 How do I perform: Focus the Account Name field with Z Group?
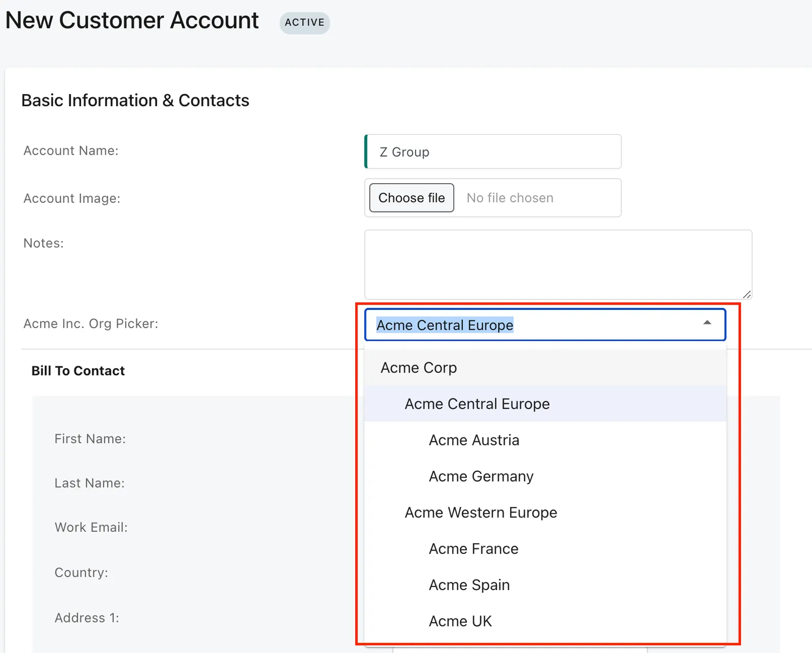tap(493, 152)
